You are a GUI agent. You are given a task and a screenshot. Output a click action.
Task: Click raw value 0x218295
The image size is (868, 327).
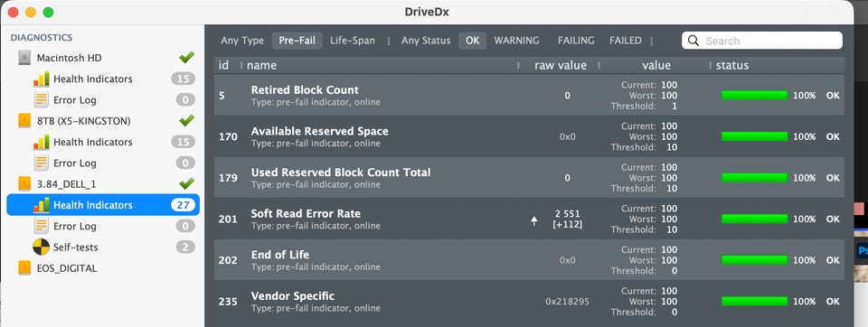568,302
